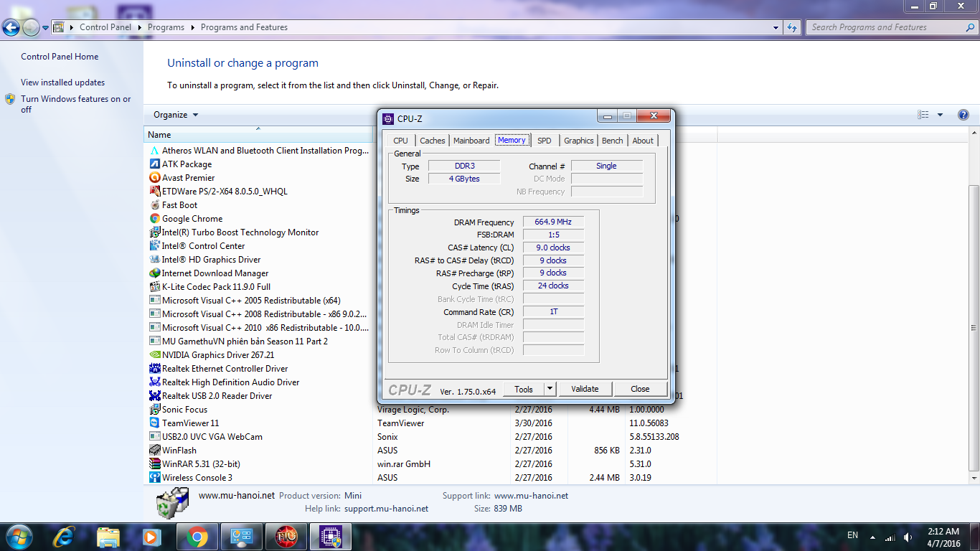Expand the view options dropdown arrow

coord(940,115)
